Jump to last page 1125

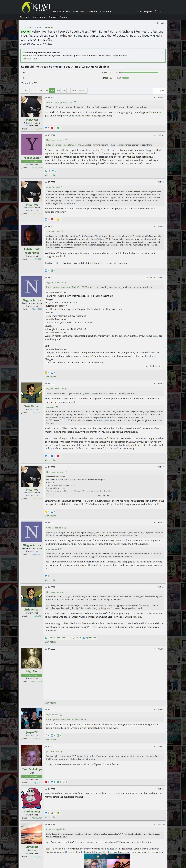pyautogui.click(x=74, y=91)
